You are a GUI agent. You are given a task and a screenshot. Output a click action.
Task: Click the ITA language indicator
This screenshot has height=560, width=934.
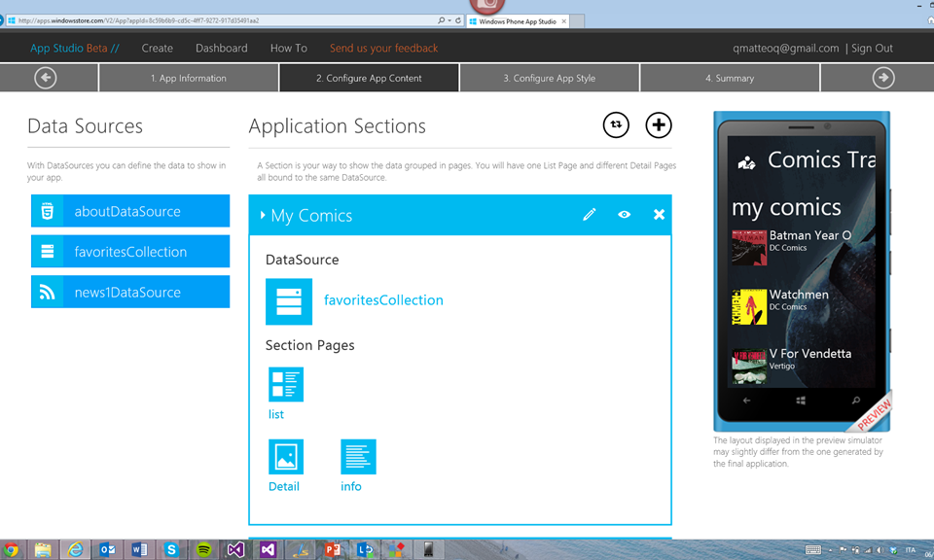(x=911, y=550)
